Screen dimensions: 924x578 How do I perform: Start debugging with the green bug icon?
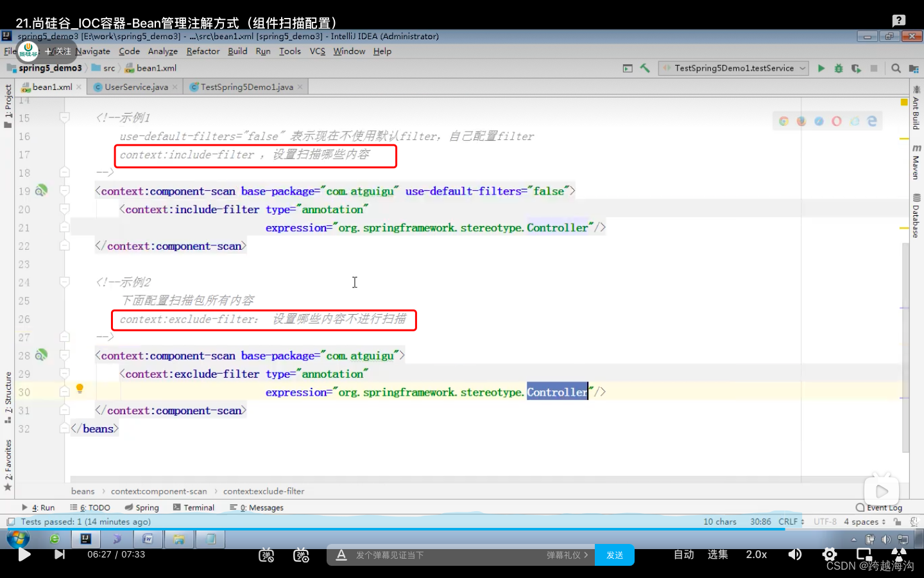point(838,68)
